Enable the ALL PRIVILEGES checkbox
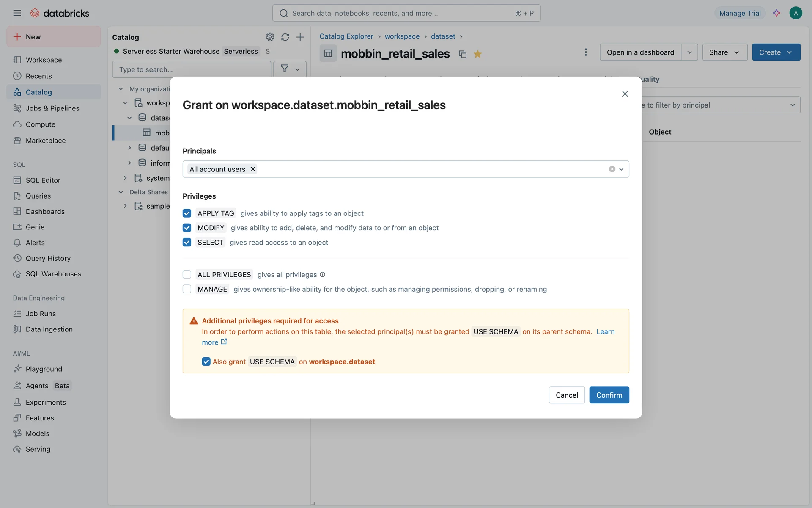Screen dimensions: 812x508 tap(187, 275)
